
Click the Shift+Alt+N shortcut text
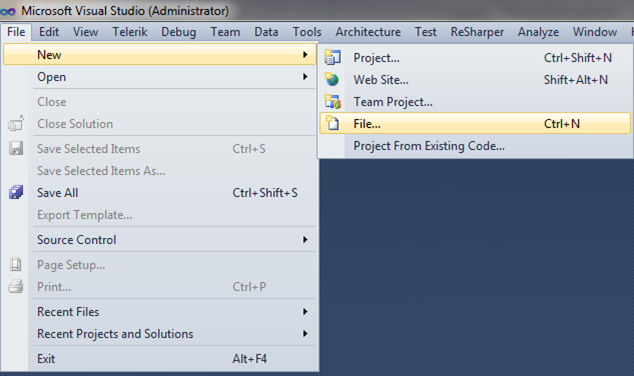[x=576, y=80]
